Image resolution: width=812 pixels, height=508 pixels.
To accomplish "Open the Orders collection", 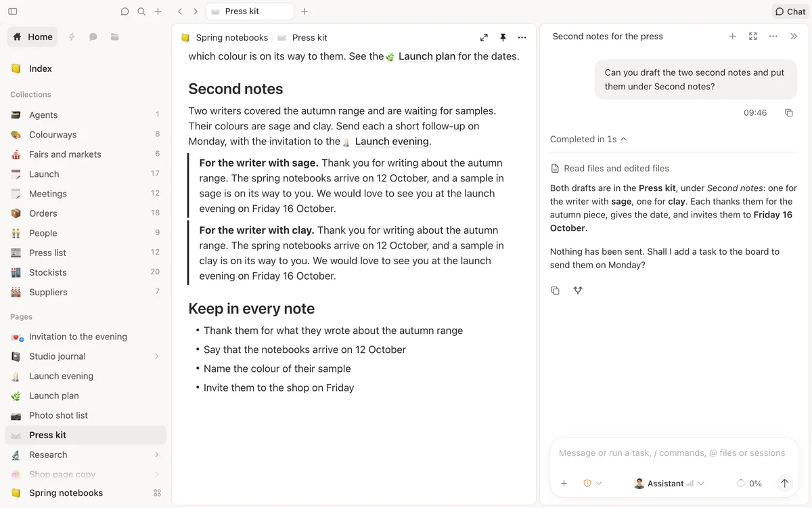I will pos(85,213).
